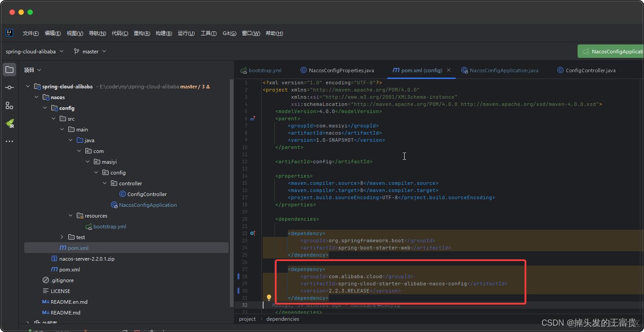
Task: Select README.md file
Action: [x=65, y=313]
